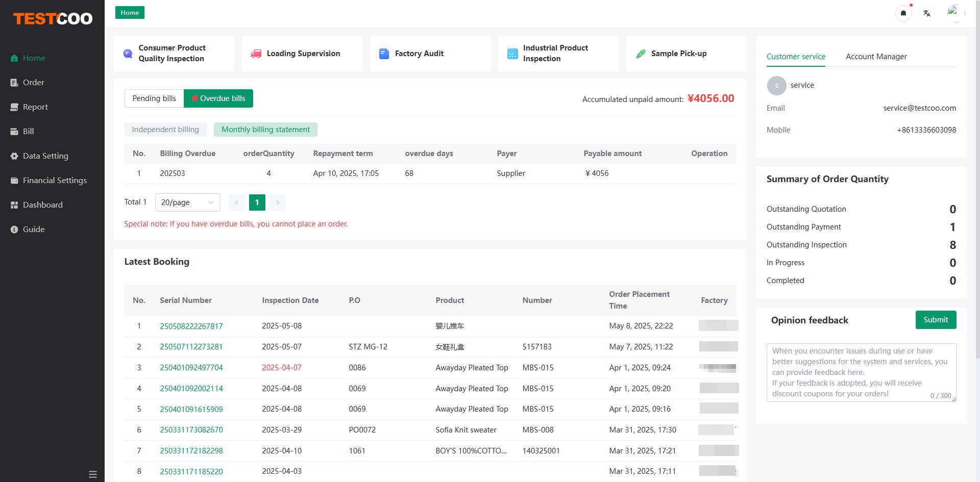The height and width of the screenshot is (482, 980).
Task: Select the Overdue bills tab
Action: click(218, 98)
